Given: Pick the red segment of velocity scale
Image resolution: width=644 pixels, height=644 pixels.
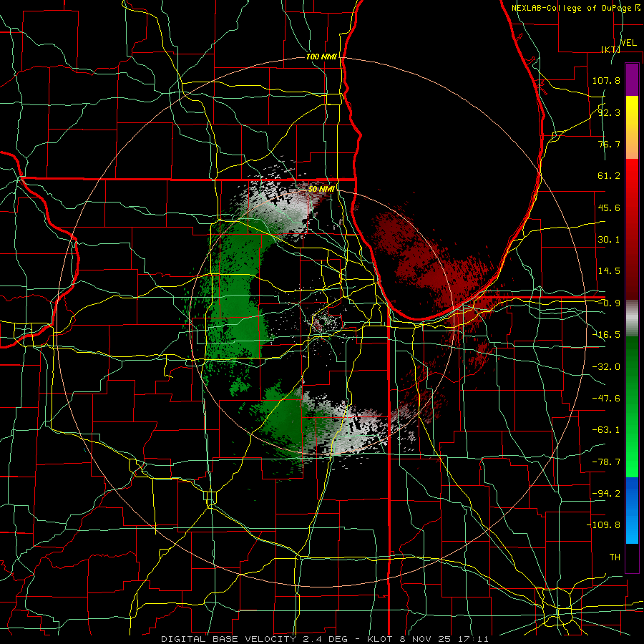Looking at the screenshot, I should pyautogui.click(x=632, y=229).
